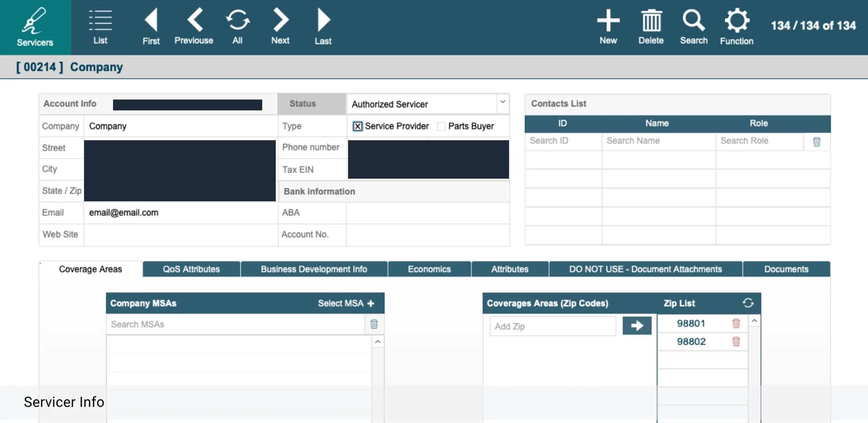
Task: Click the Search ID filter field
Action: 563,141
